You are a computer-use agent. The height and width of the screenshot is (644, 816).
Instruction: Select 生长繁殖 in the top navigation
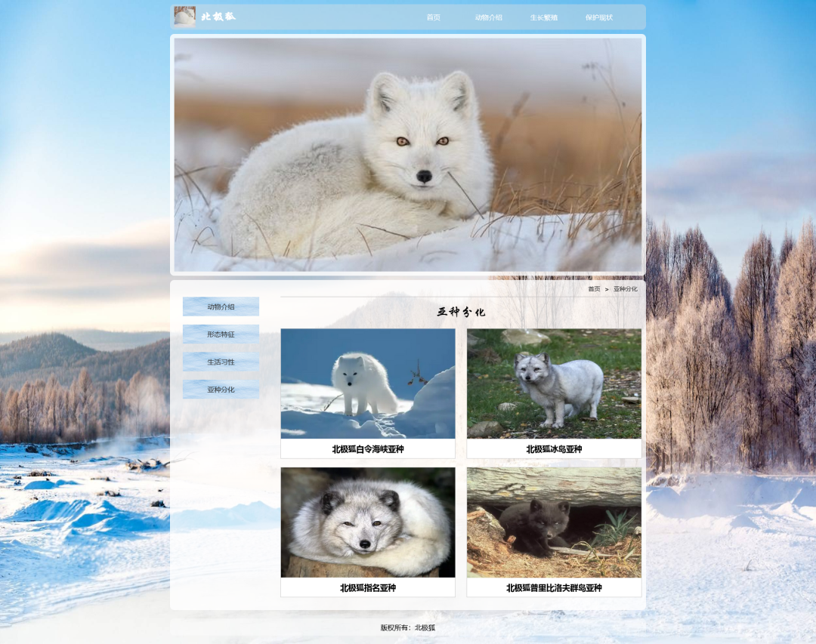tap(543, 17)
